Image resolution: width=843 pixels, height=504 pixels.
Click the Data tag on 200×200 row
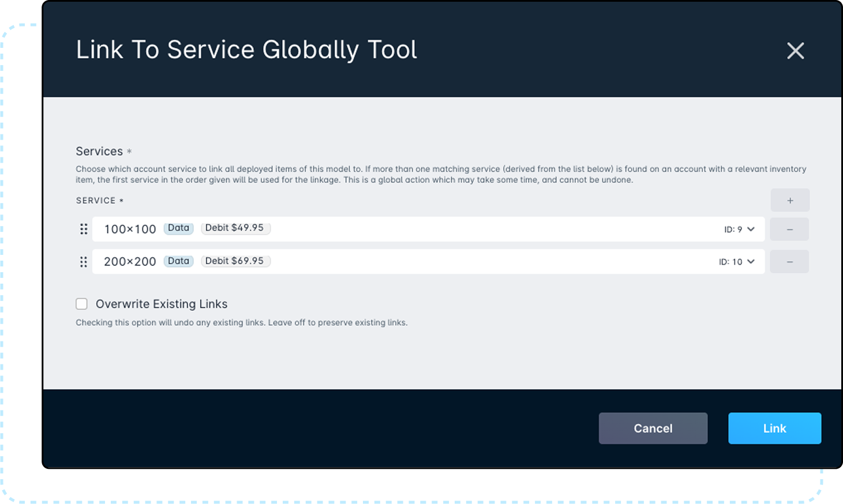(179, 261)
